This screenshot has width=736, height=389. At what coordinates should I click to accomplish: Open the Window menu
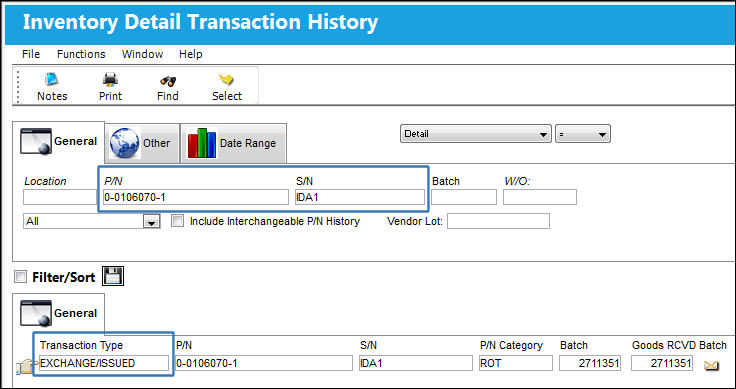coord(142,54)
